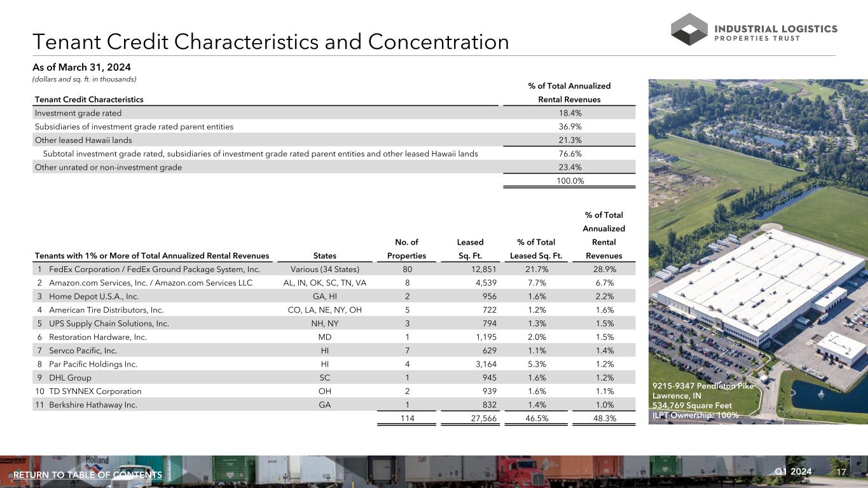Viewport: 868px width, 488px height.
Task: Click the No. of Properties column header
Action: pos(406,249)
